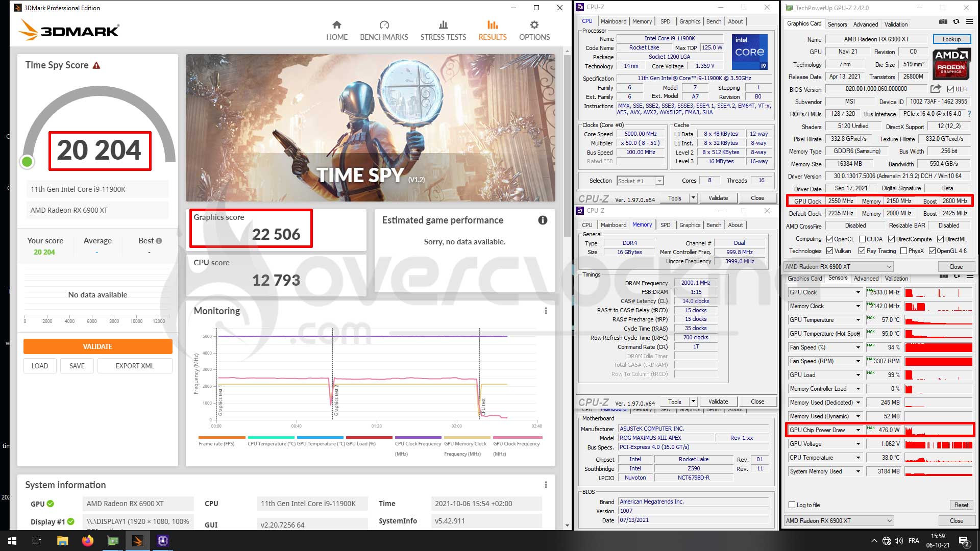Toggle the PhysX checkbox
This screenshot has height=551, width=980.
(x=904, y=251)
